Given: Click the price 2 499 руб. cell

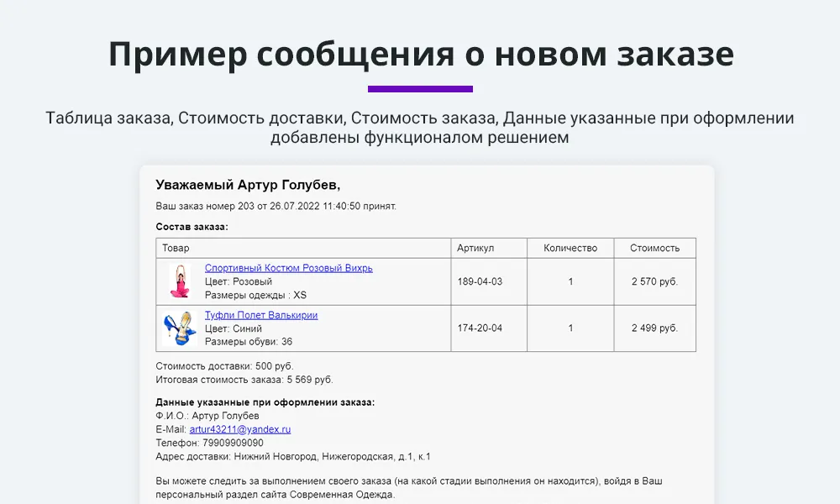Looking at the screenshot, I should (x=654, y=328).
